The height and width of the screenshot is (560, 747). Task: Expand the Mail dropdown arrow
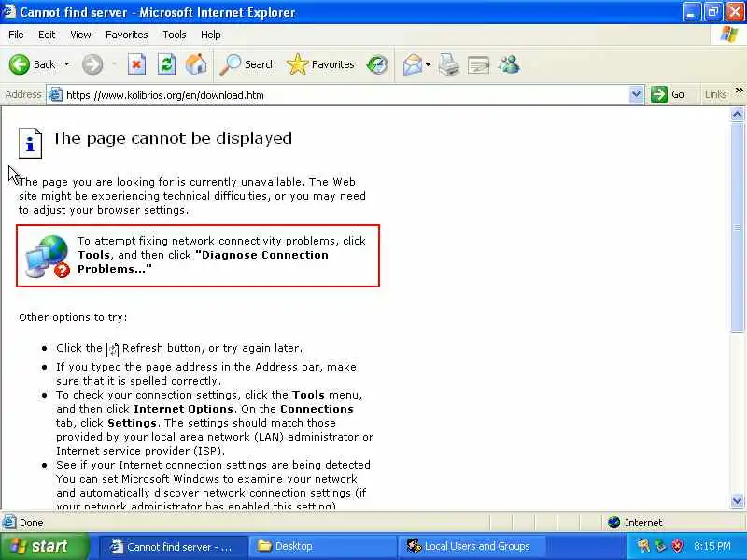coord(428,64)
